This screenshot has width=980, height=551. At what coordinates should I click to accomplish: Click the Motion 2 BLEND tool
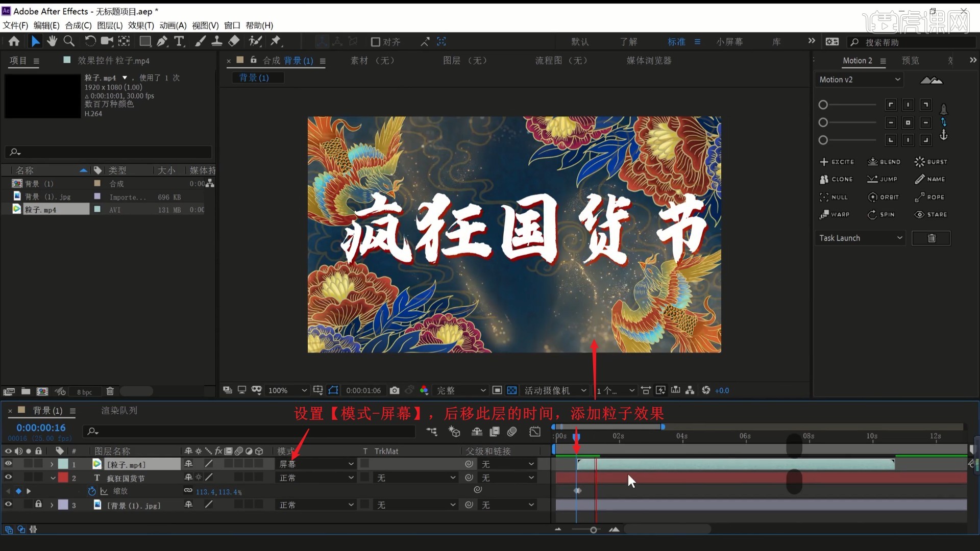(x=885, y=162)
